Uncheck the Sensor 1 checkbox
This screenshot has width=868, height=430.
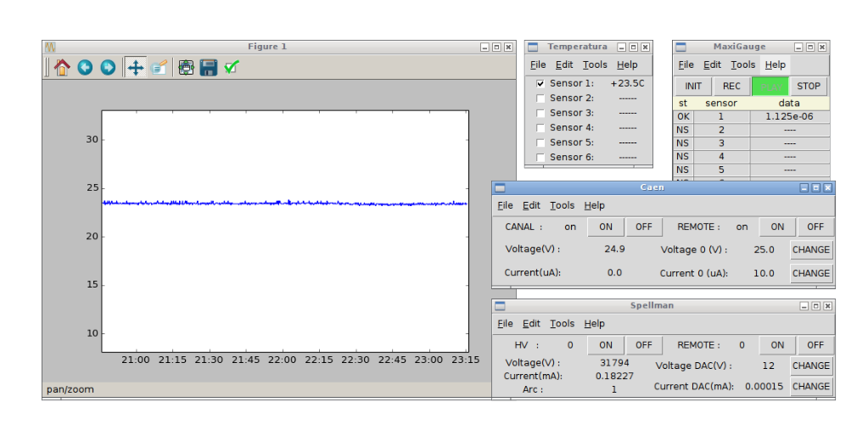tap(540, 84)
